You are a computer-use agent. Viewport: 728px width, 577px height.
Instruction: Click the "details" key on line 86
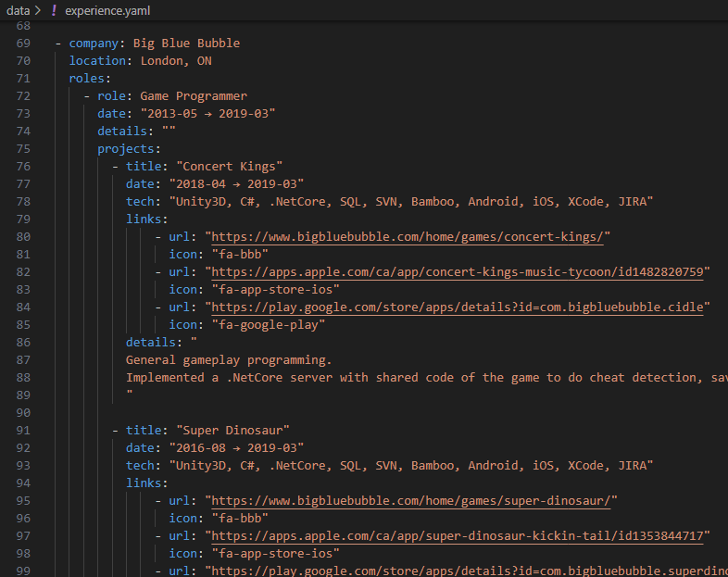pos(150,342)
